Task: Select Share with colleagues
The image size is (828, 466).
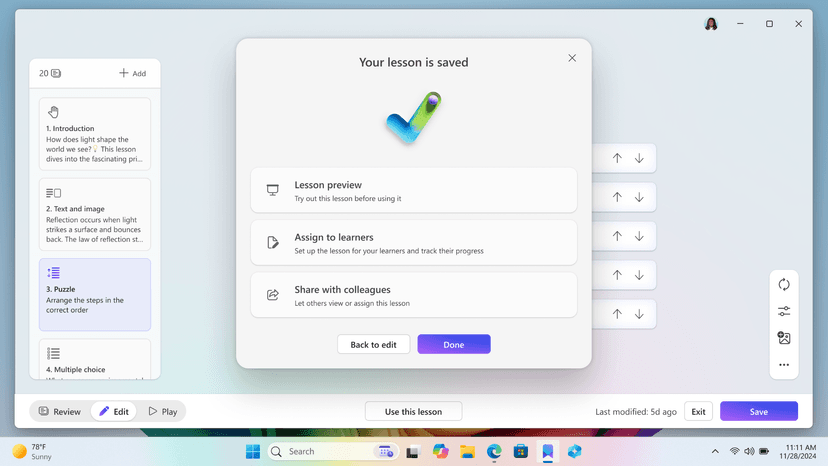Action: 413,295
